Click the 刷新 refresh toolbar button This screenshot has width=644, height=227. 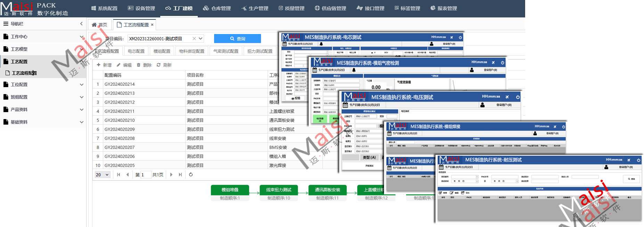(164, 65)
